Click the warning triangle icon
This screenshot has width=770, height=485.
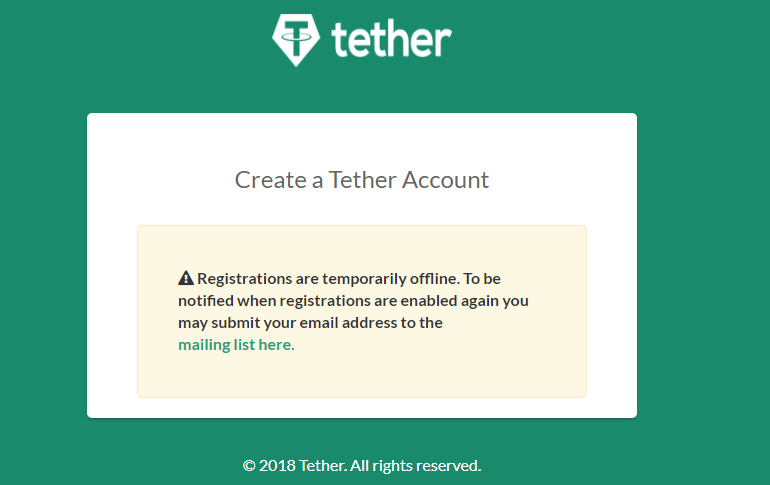tap(186, 278)
